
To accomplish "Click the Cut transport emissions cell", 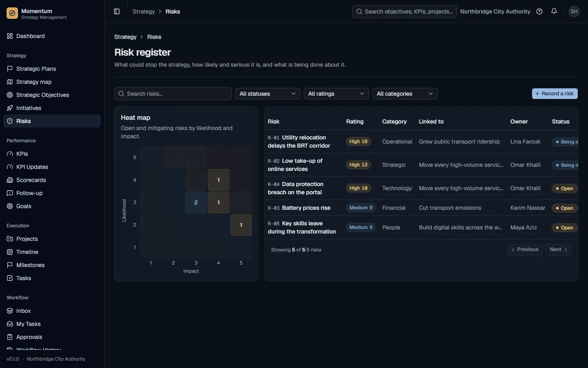I will point(450,208).
